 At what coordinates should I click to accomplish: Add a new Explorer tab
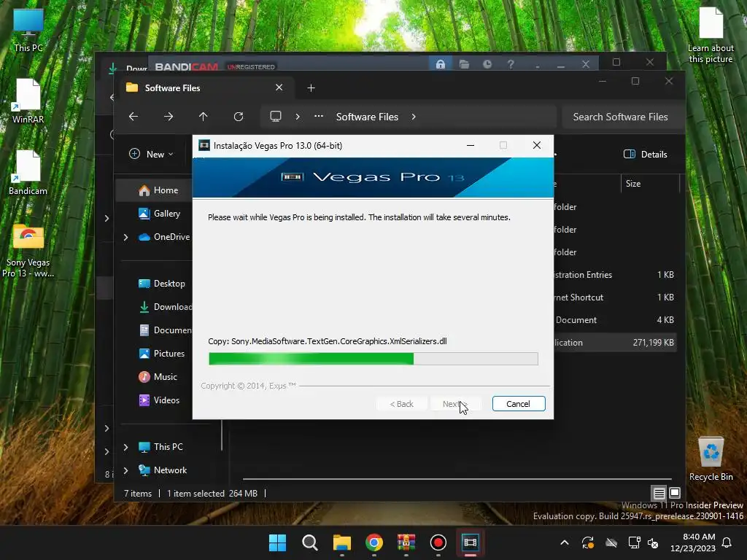pos(311,88)
